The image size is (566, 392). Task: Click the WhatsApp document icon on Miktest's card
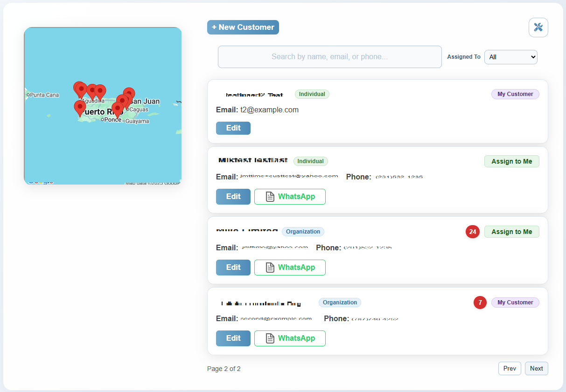270,196
